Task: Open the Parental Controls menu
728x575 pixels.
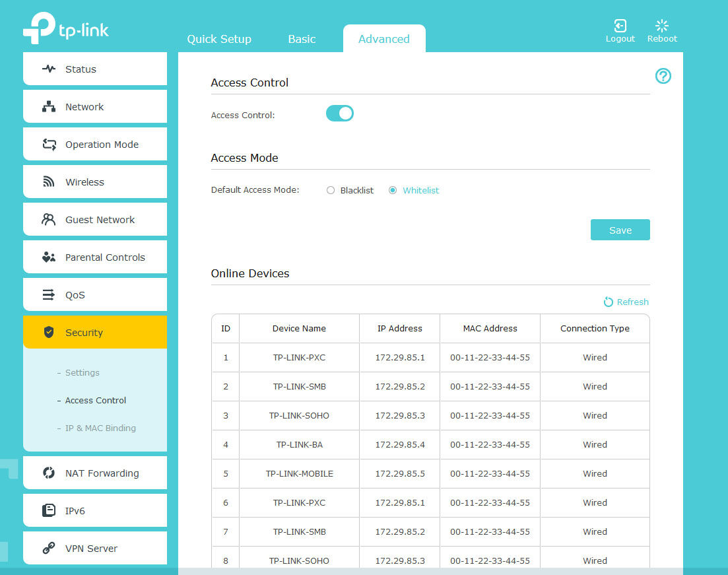Action: 95,257
